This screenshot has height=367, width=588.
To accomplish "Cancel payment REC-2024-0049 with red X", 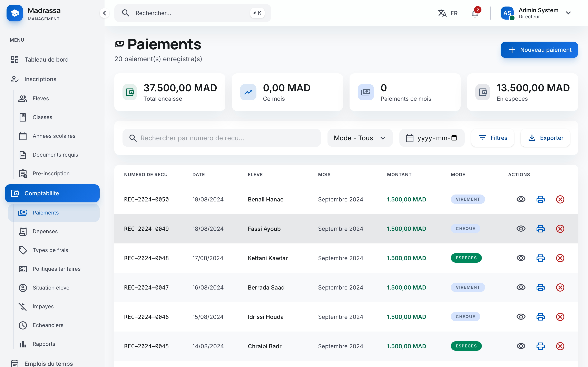I will click(x=560, y=229).
